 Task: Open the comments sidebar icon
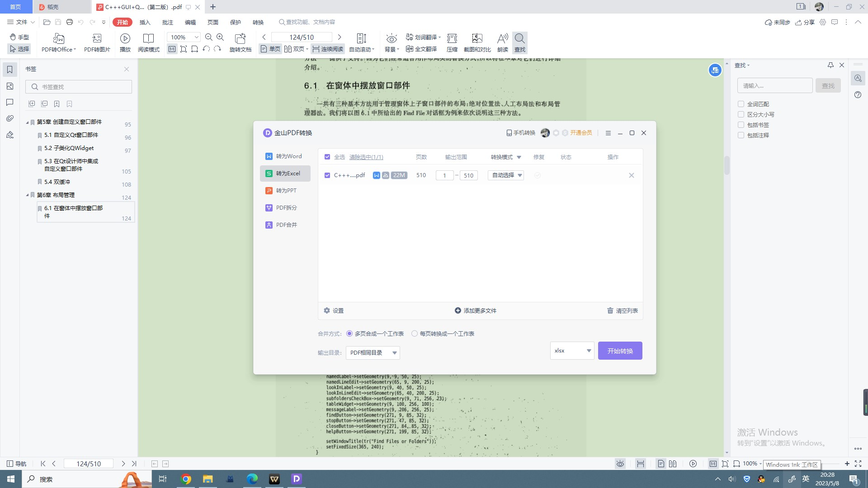tap(9, 102)
